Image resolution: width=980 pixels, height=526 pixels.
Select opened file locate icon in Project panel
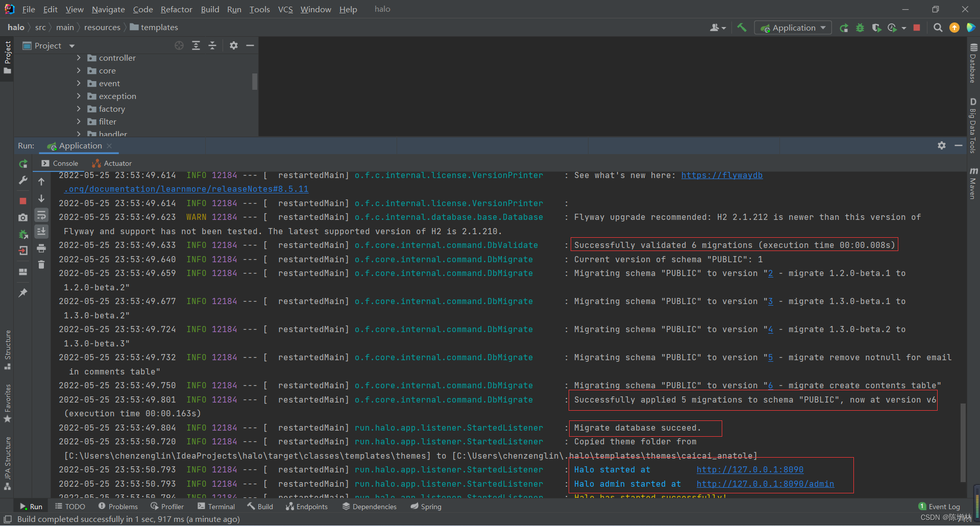[x=179, y=45]
